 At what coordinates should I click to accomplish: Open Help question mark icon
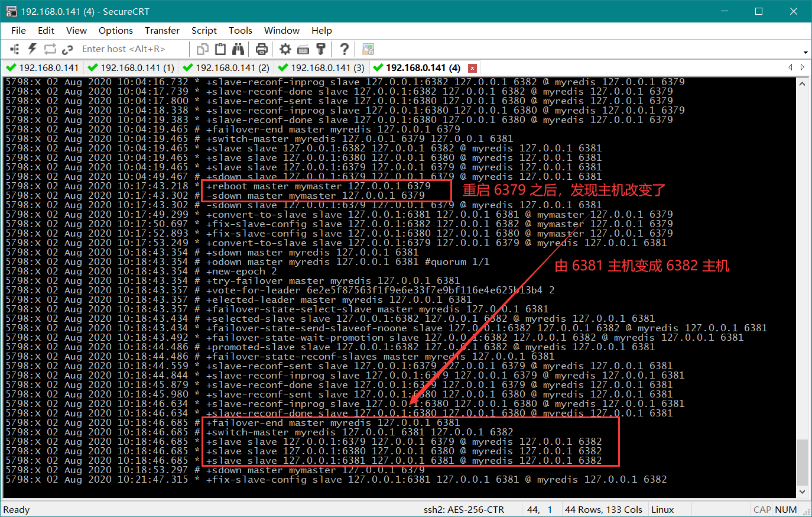(345, 49)
